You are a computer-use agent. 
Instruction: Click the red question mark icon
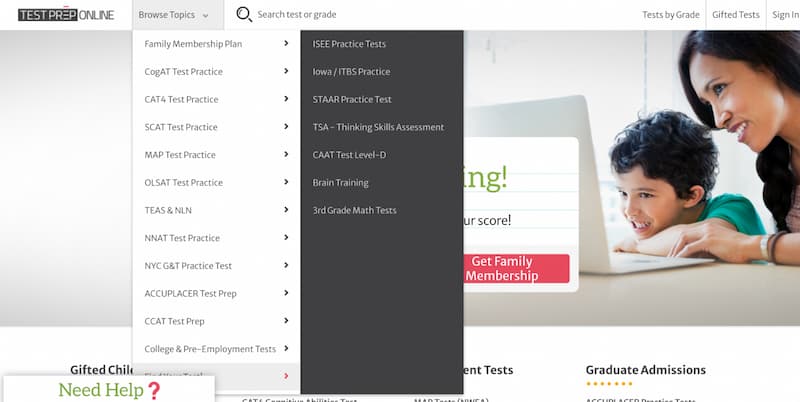154,391
